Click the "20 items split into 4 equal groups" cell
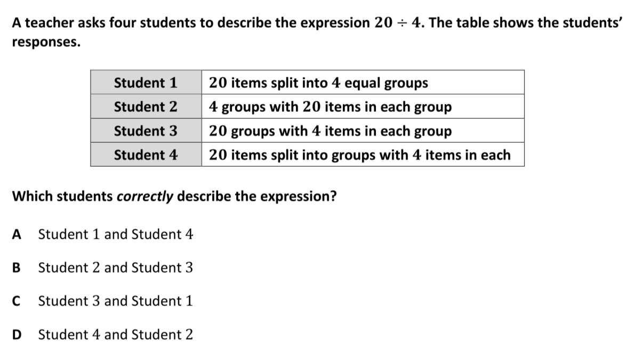 point(318,83)
